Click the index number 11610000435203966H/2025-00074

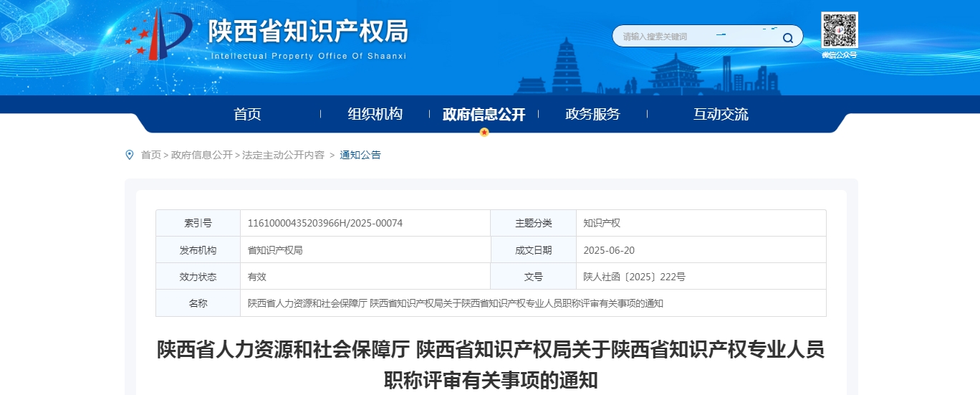point(325,223)
